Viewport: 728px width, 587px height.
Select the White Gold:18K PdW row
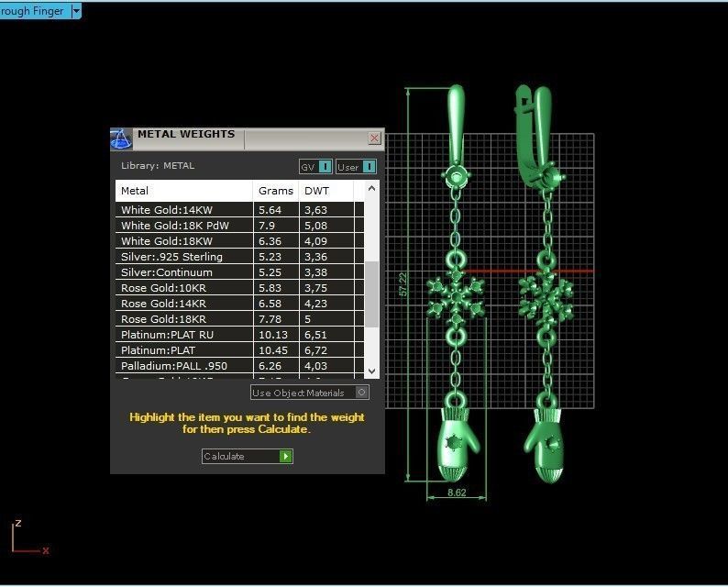[239, 226]
